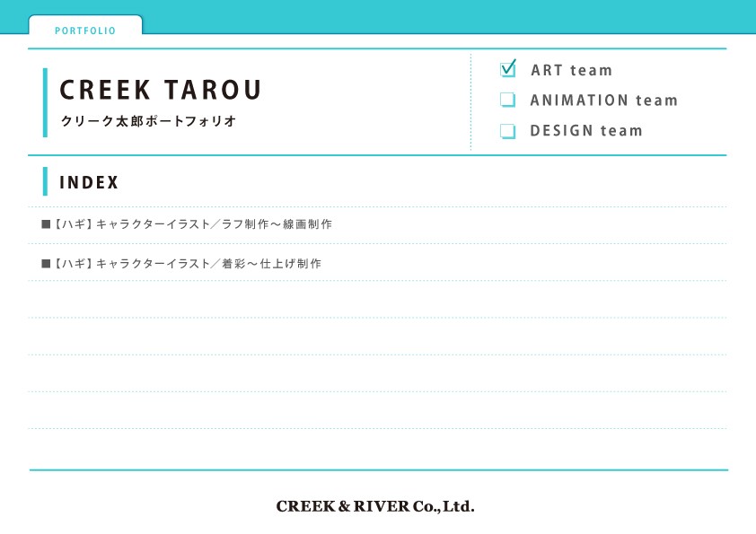The image size is (756, 534).
Task: Click square bullet before ラフ制作 entry
Action: pyautogui.click(x=46, y=223)
